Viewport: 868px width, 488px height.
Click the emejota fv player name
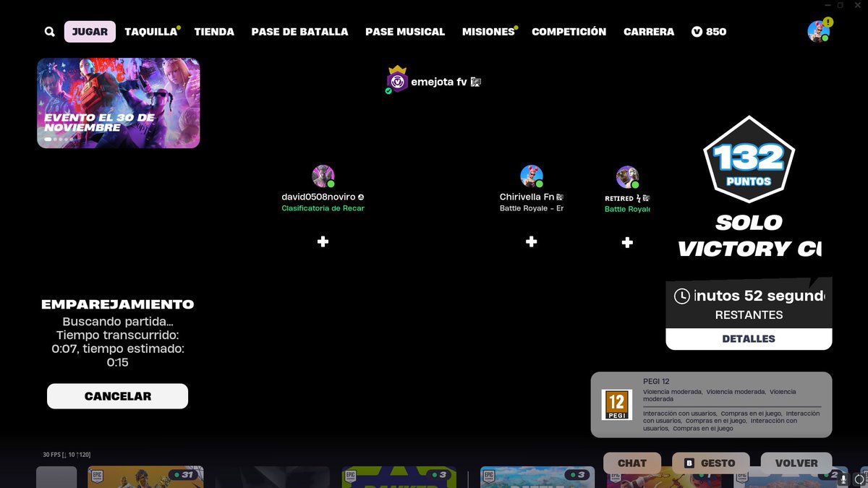(x=439, y=82)
